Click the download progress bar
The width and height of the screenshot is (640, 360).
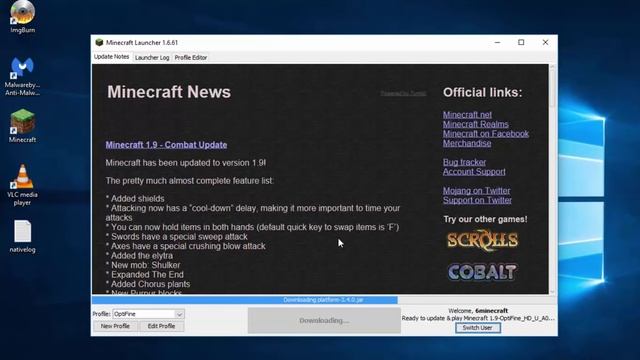324,300
